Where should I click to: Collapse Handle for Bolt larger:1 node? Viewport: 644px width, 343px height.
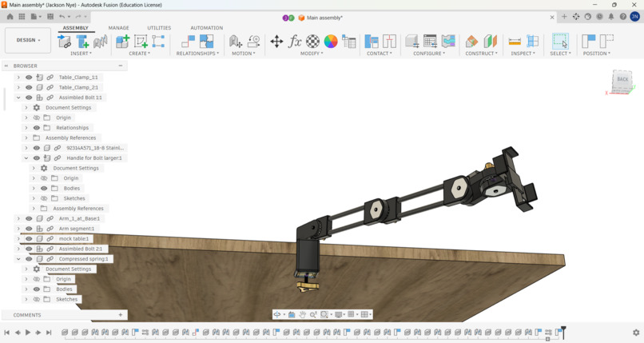(26, 158)
